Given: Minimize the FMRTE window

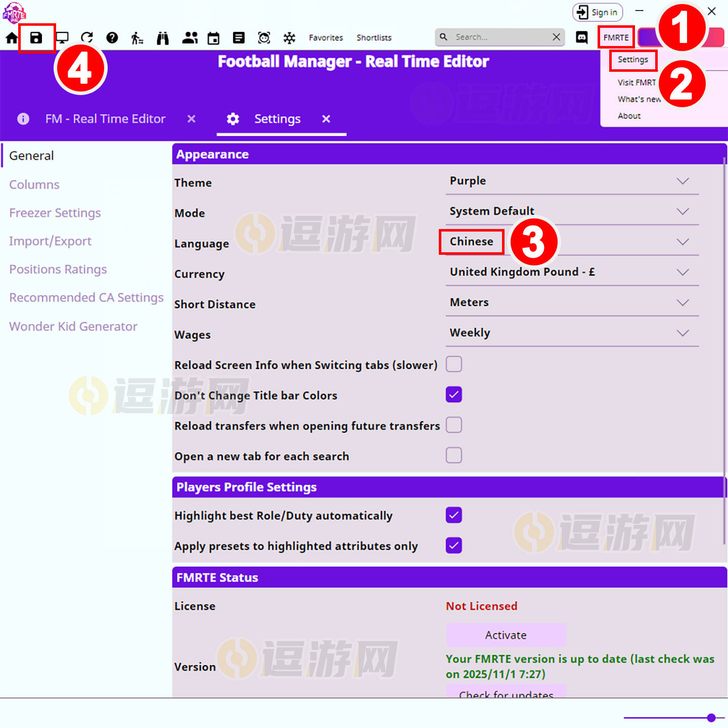Looking at the screenshot, I should point(640,11).
